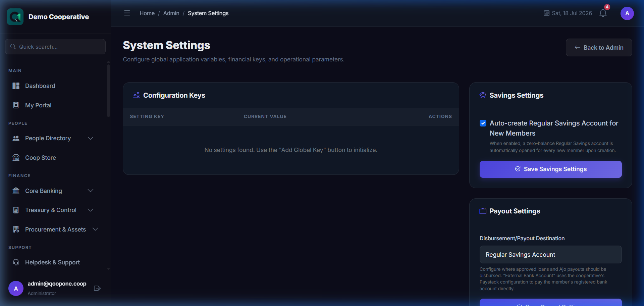Select the Treasury & Control menu label
The height and width of the screenshot is (306, 644).
coord(51,210)
